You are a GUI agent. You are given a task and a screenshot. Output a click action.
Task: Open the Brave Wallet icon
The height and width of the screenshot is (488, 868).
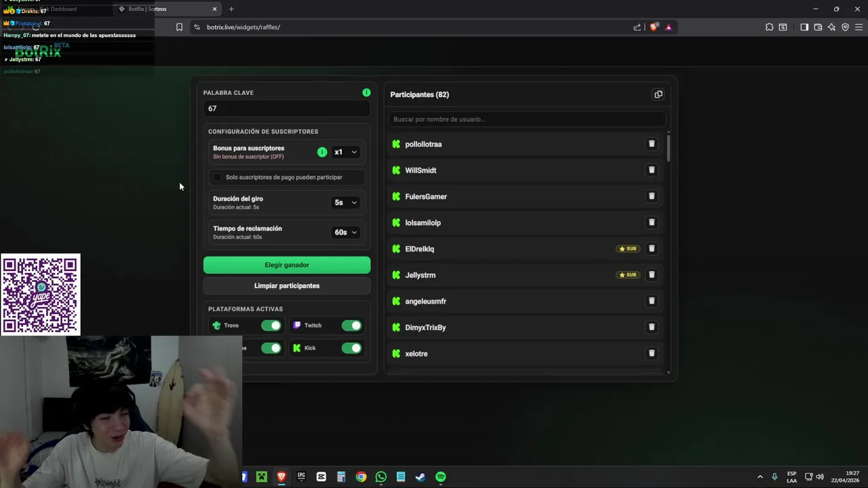(x=818, y=27)
